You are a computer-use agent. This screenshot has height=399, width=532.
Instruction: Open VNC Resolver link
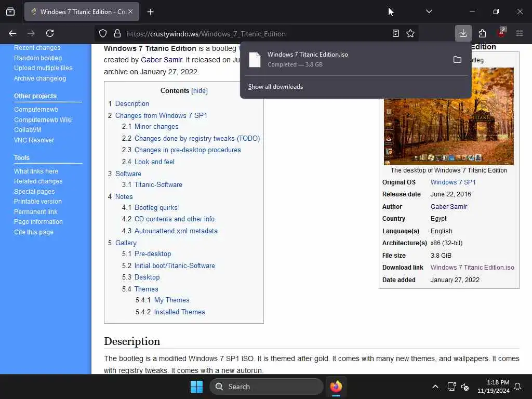click(x=34, y=140)
